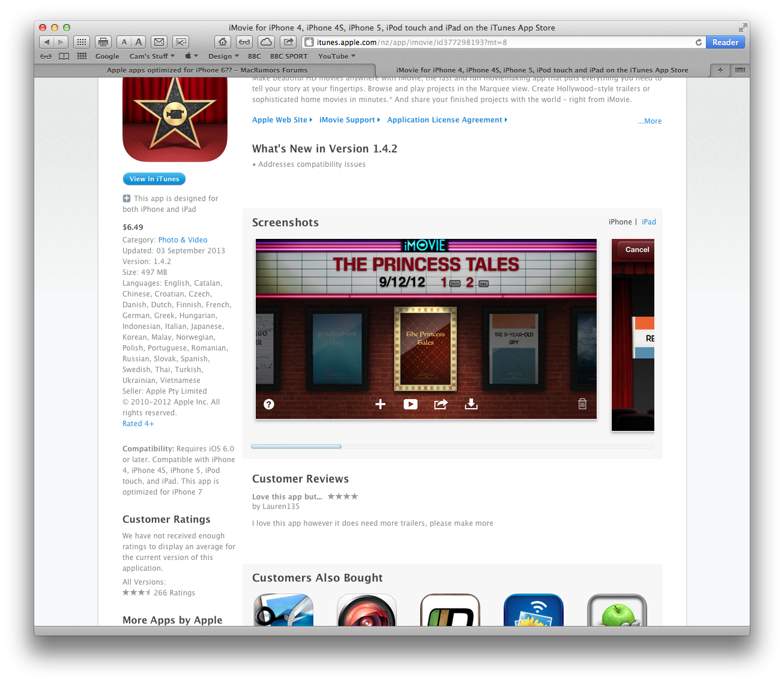Image resolution: width=784 pixels, height=683 pixels.
Task: Open Reading List in bookmarks bar
Action: 46,56
